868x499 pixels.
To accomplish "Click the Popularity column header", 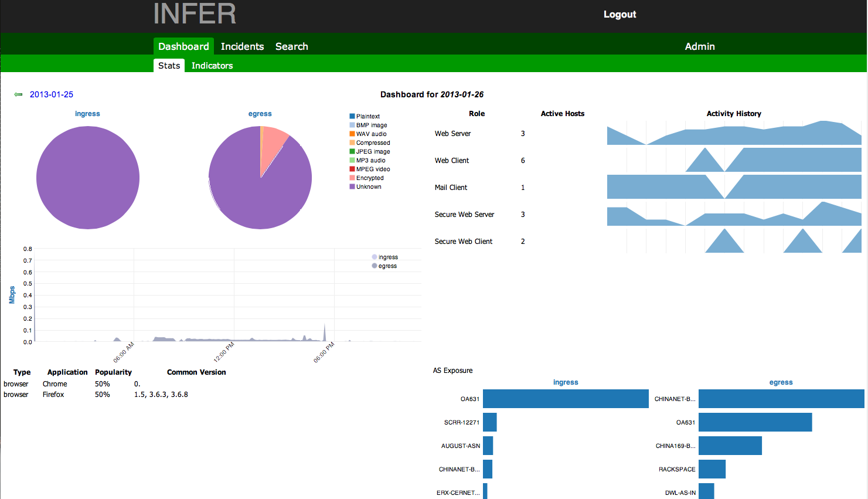I will [x=113, y=372].
